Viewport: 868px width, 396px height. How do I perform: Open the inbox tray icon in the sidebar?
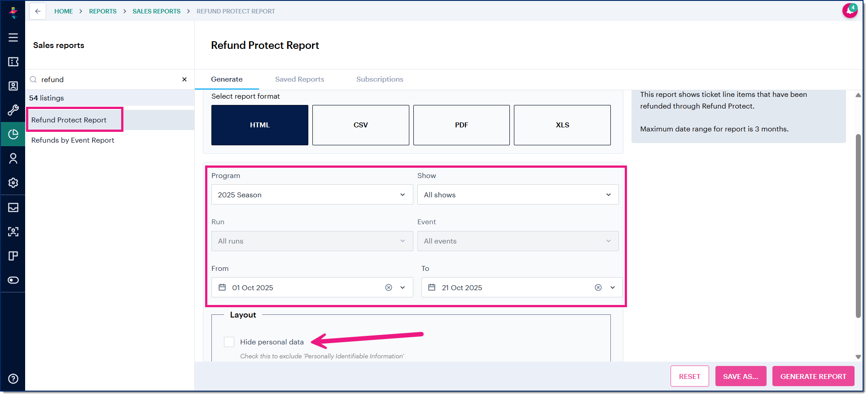click(13, 207)
